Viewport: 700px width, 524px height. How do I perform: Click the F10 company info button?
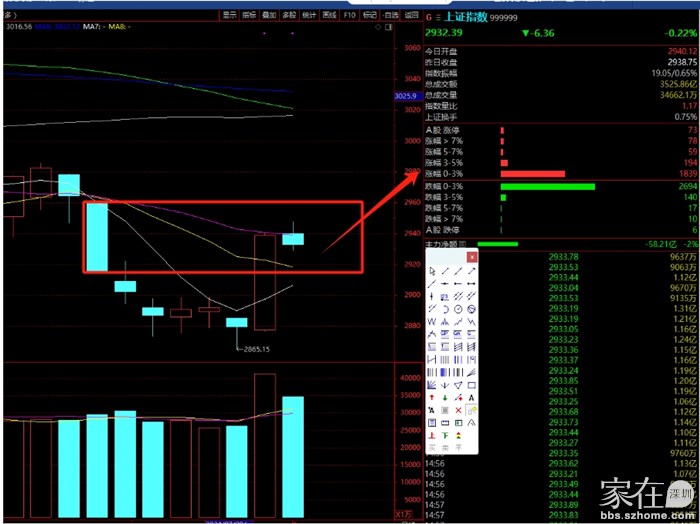[x=350, y=15]
